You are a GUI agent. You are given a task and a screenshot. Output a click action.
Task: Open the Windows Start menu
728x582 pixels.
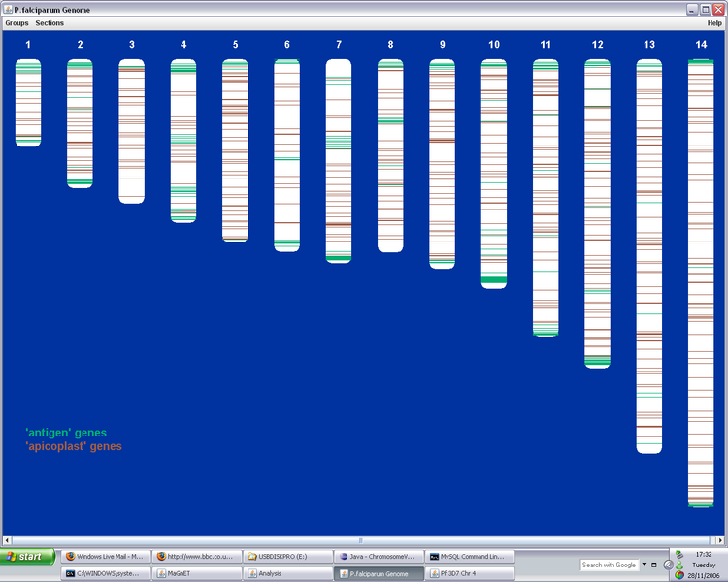(28, 557)
